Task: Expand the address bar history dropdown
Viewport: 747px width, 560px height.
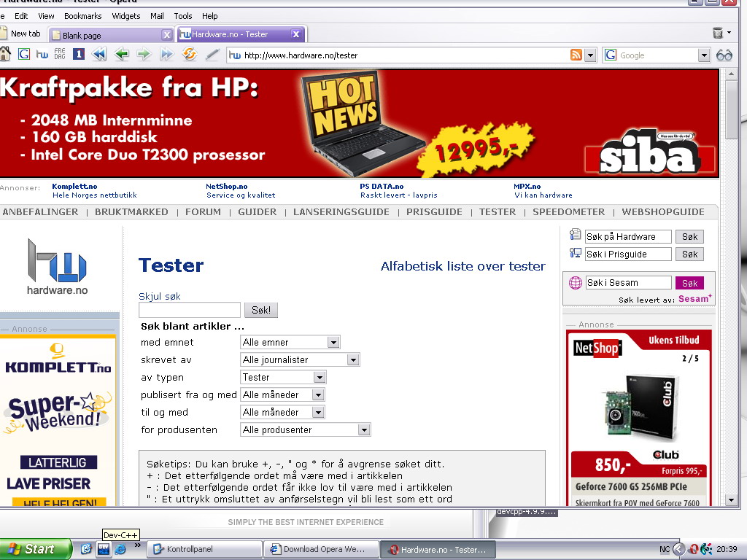Action: tap(590, 55)
